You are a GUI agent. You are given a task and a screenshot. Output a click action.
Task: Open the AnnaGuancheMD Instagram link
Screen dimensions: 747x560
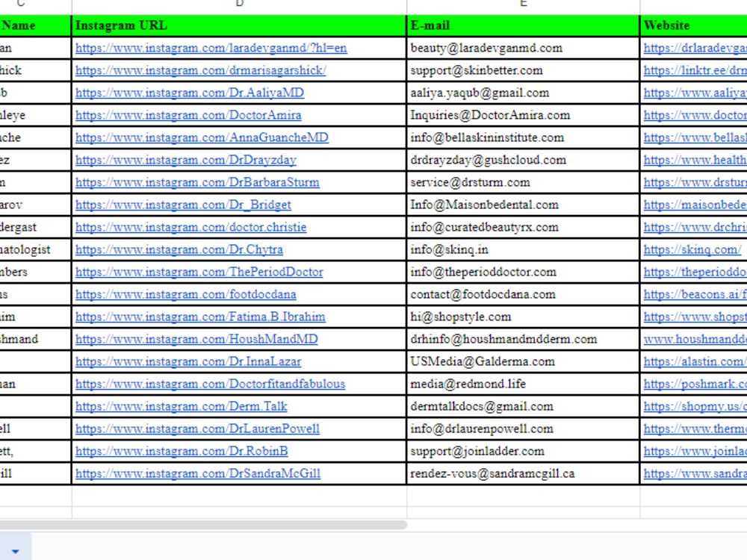[202, 137]
